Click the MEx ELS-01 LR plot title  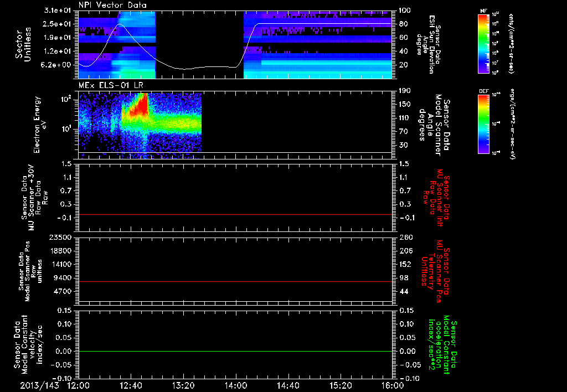pos(111,85)
